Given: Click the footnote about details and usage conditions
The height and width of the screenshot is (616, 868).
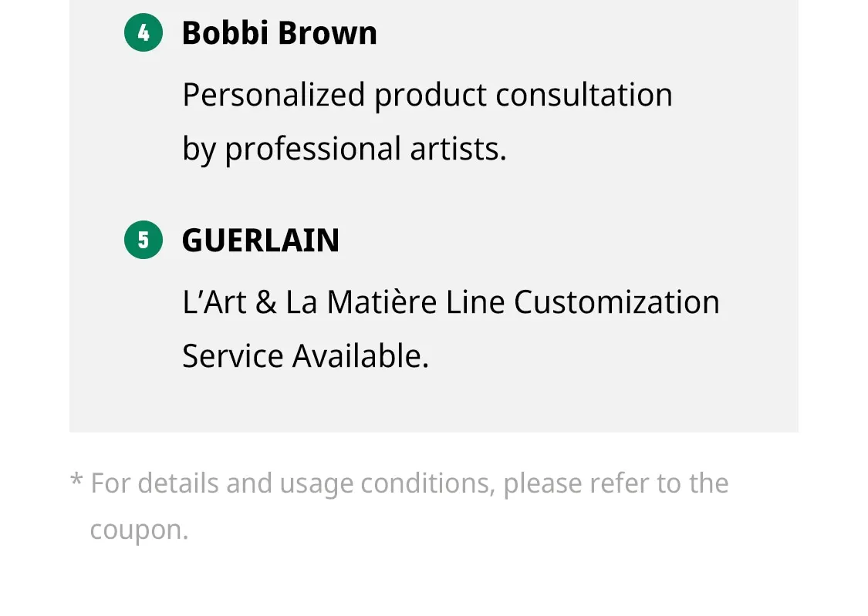Looking at the screenshot, I should coord(399,506).
